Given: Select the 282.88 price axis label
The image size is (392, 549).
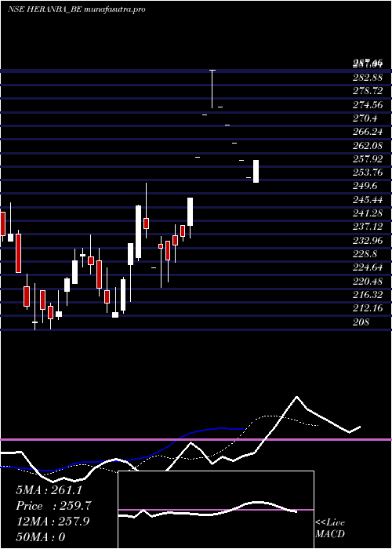Looking at the screenshot, I should pos(368,78).
